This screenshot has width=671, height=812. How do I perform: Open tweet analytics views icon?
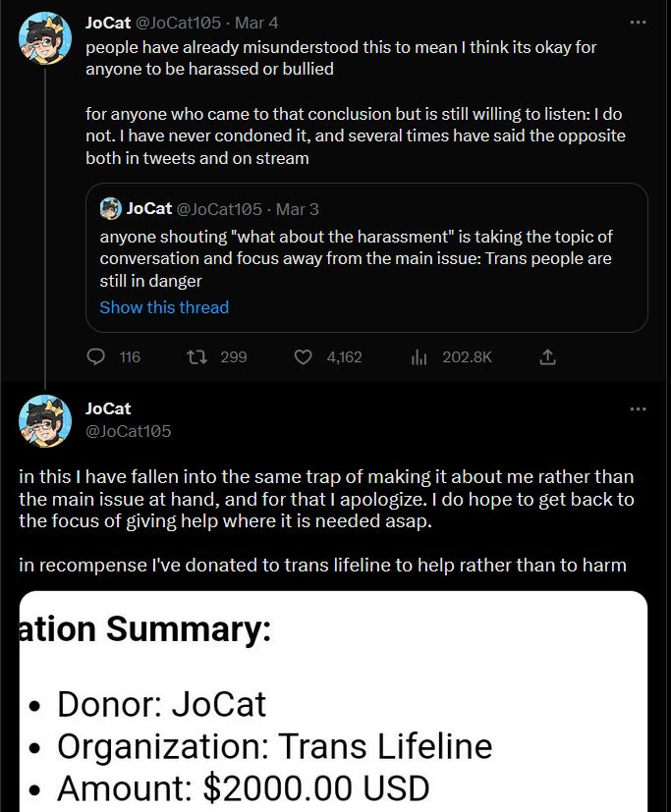tap(419, 357)
